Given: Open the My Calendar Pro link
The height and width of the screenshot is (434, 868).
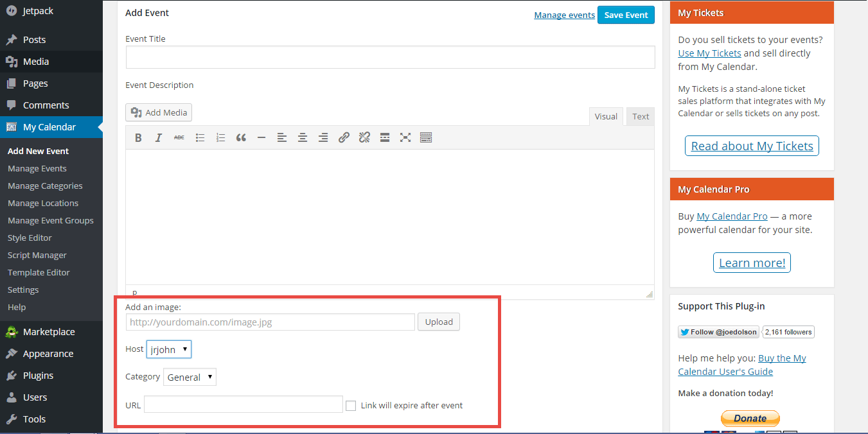Looking at the screenshot, I should tap(732, 216).
